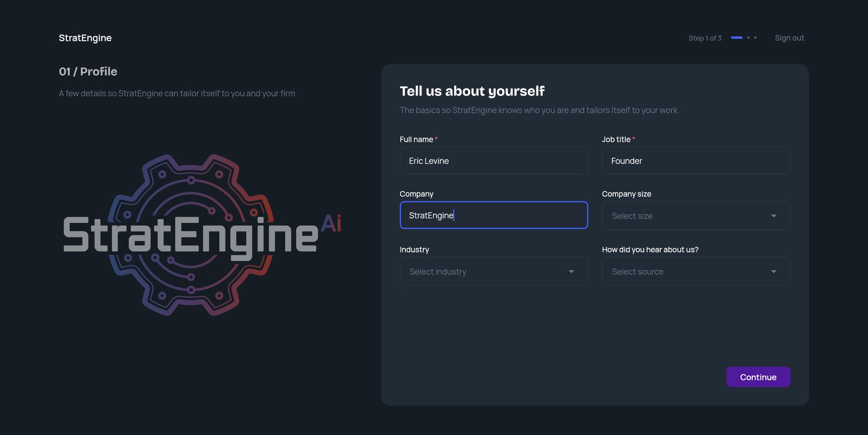Click the active step one progress indicator
The width and height of the screenshot is (868, 435).
736,38
